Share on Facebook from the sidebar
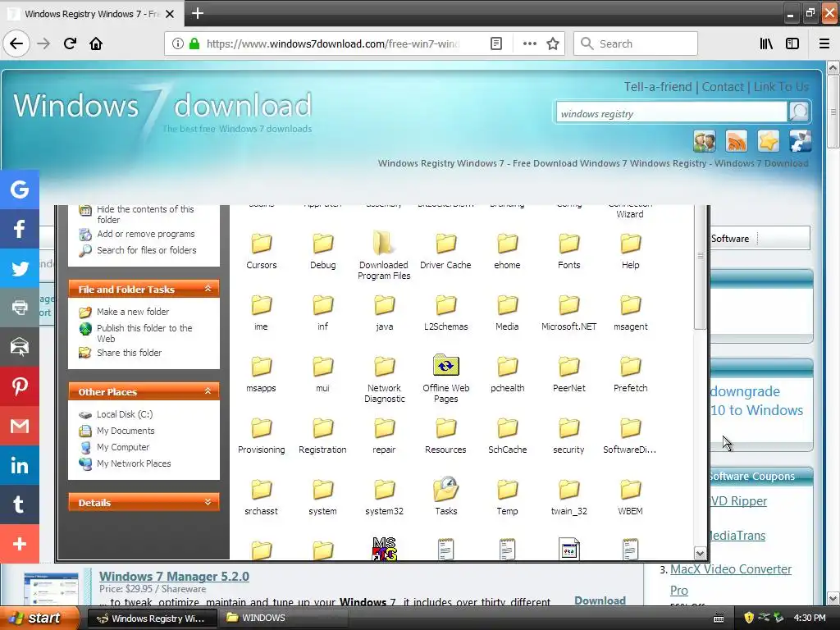This screenshot has width=840, height=630. point(20,229)
